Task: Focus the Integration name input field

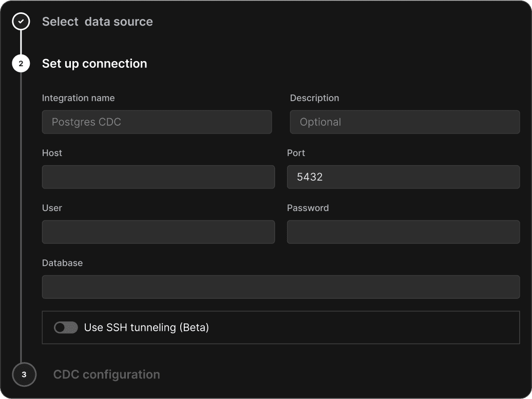Action: tap(157, 122)
